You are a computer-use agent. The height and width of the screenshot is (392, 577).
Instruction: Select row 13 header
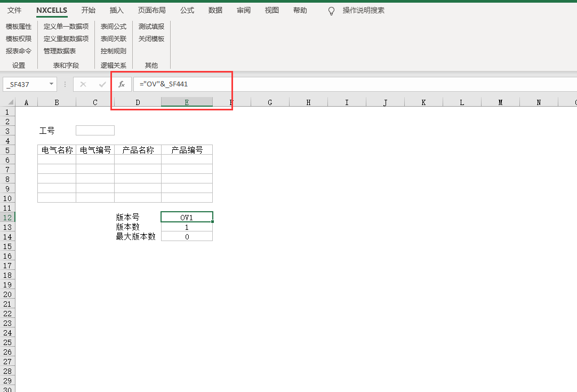tap(7, 227)
